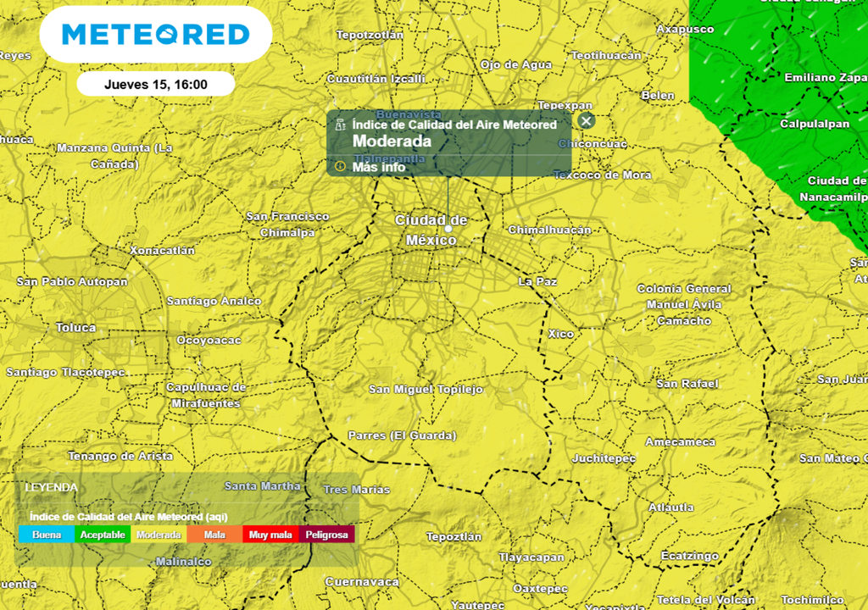Select the Jueves 15, 16:00 date pill
The image size is (868, 610).
point(156,84)
